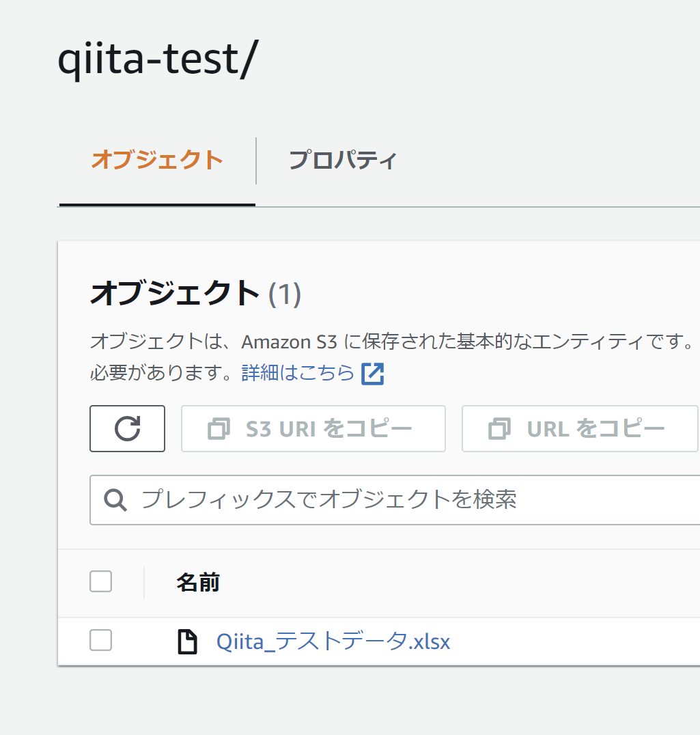
Task: Click the file icon beside Qiita_テストデータ.xlsx
Action: [186, 641]
